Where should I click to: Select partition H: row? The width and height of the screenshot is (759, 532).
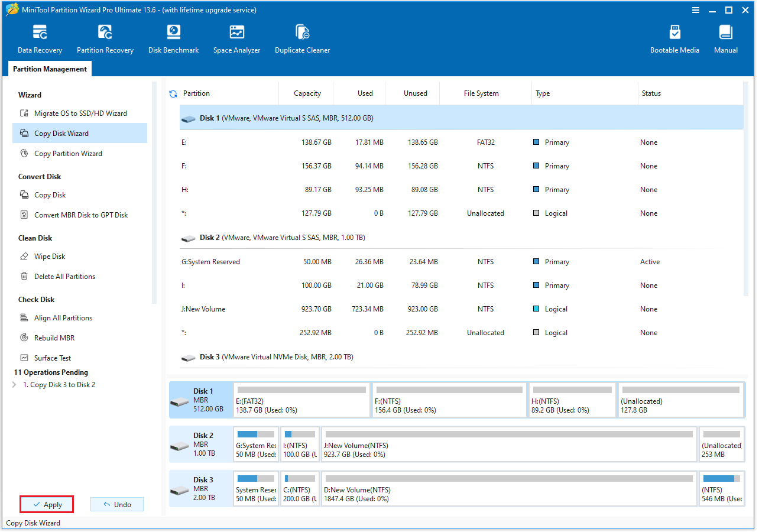tap(461, 190)
